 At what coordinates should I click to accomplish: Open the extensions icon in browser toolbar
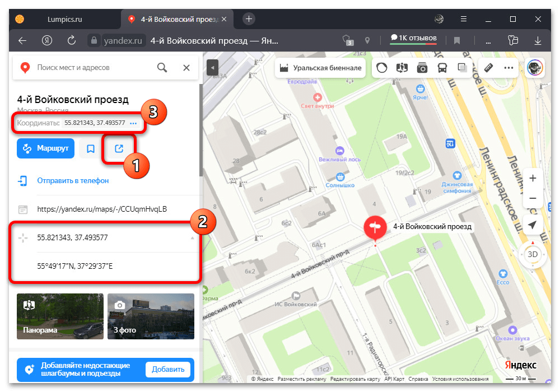[x=513, y=40]
